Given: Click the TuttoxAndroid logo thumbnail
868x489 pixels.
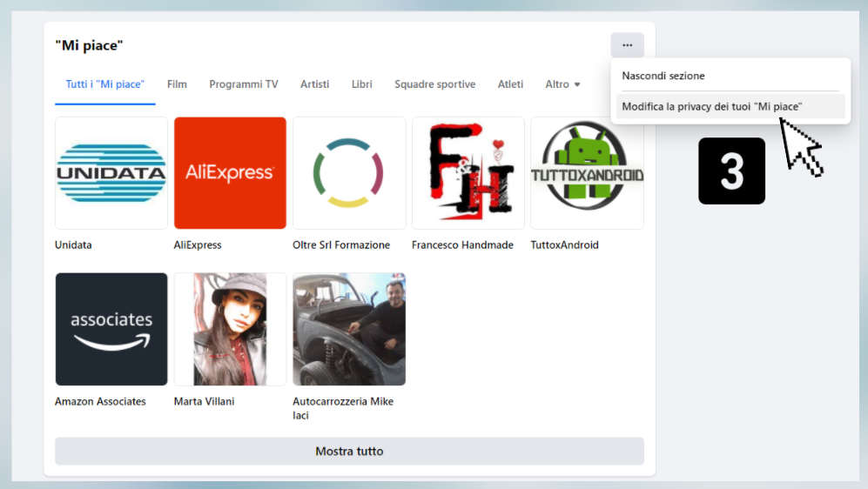Looking at the screenshot, I should (588, 172).
